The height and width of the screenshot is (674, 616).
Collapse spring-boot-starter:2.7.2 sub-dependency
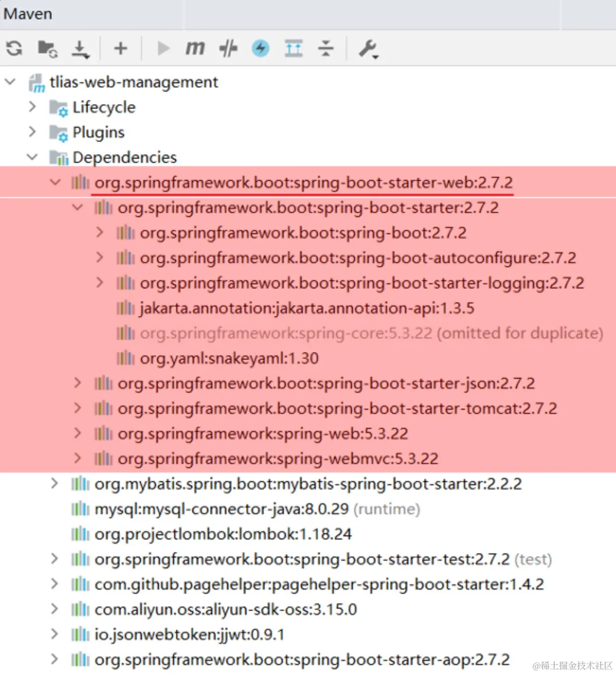77,207
